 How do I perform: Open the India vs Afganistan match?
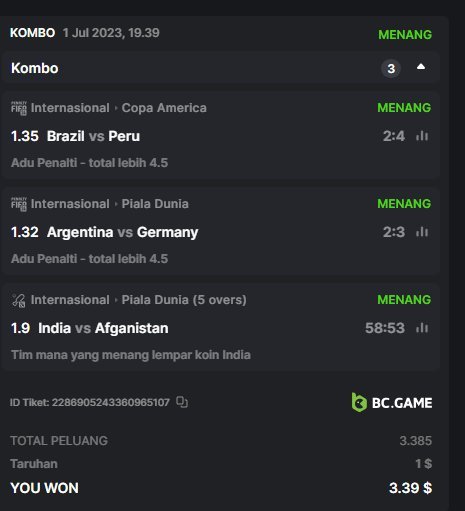click(x=103, y=328)
